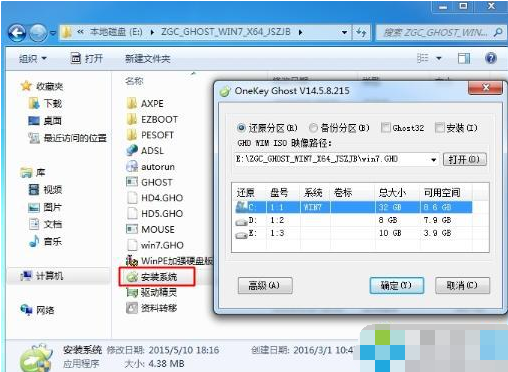Click the search magnifier icon
The image size is (508, 372).
coord(498,32)
